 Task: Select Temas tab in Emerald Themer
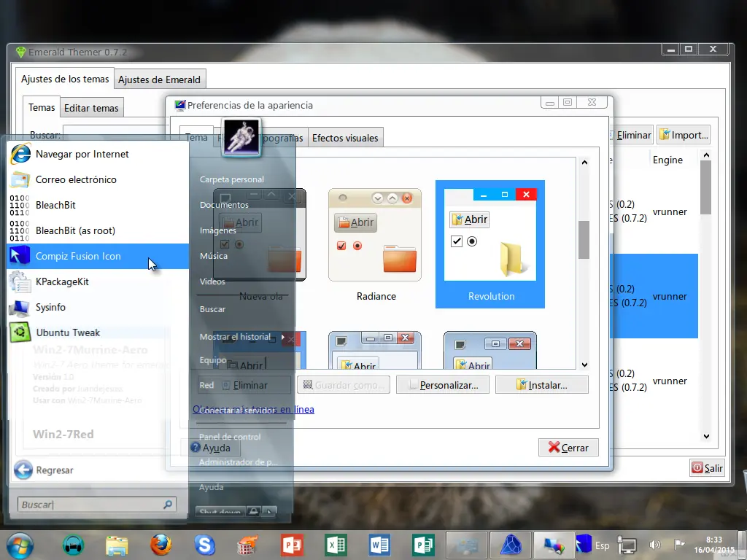(x=42, y=107)
